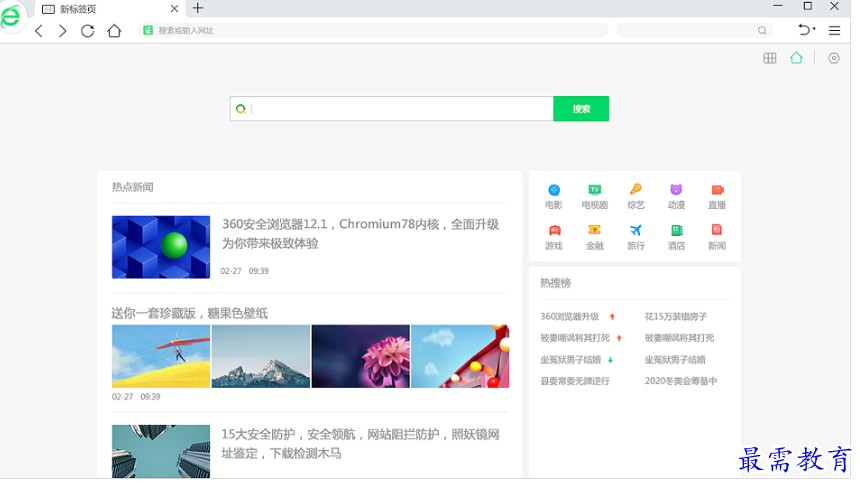This screenshot has width=860, height=491.
Task: Switch to grid view icon on page
Action: [x=770, y=58]
